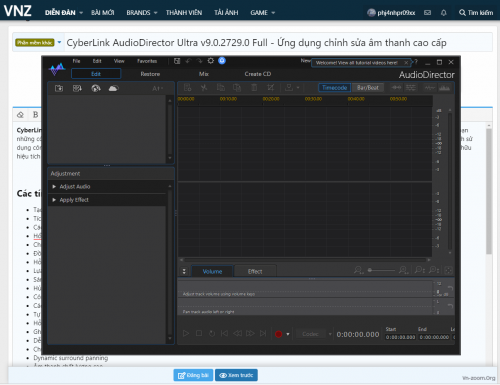Click the delete trash icon in toolbar
The height and width of the screenshot is (385, 500).
click(254, 88)
